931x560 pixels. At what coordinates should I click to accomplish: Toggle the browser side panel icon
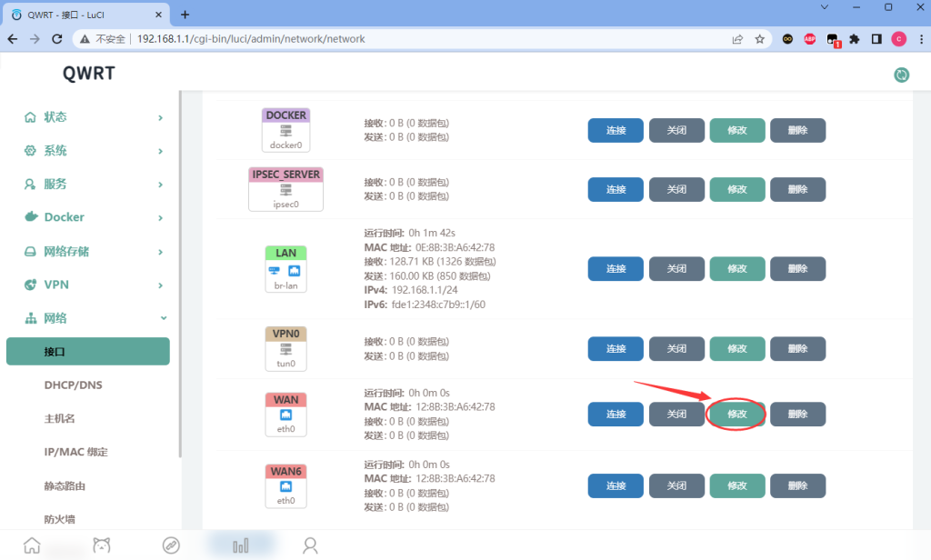pyautogui.click(x=876, y=39)
